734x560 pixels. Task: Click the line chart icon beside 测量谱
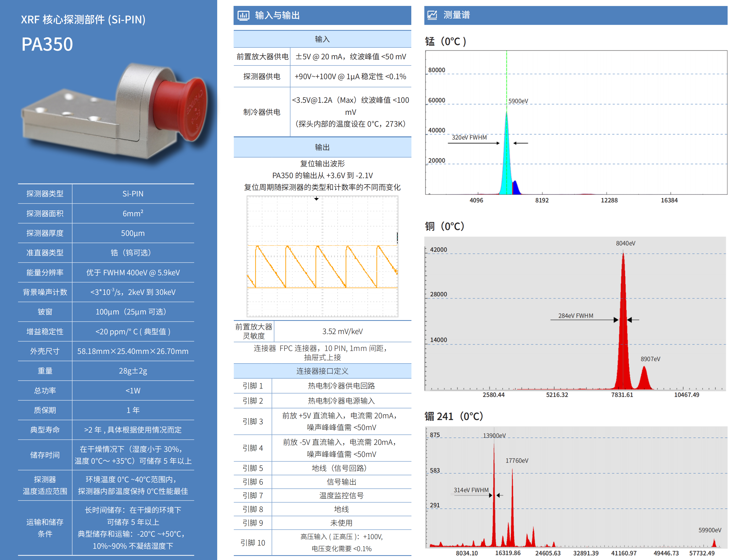point(432,15)
